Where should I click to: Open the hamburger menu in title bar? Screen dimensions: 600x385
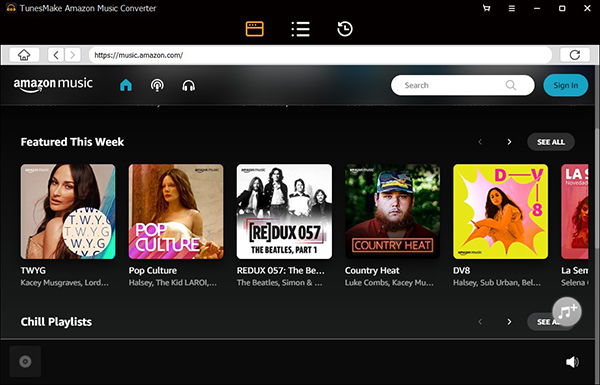[512, 8]
